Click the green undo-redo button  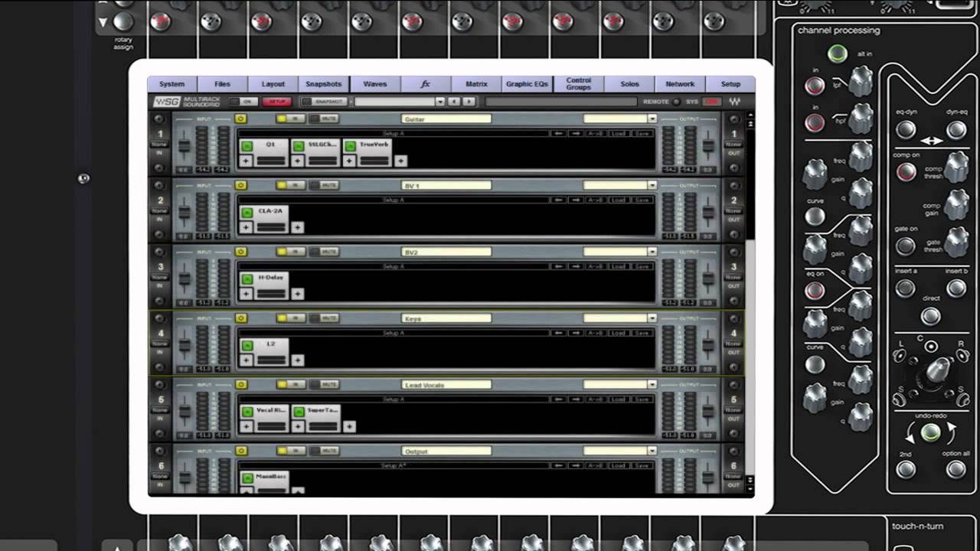(931, 433)
